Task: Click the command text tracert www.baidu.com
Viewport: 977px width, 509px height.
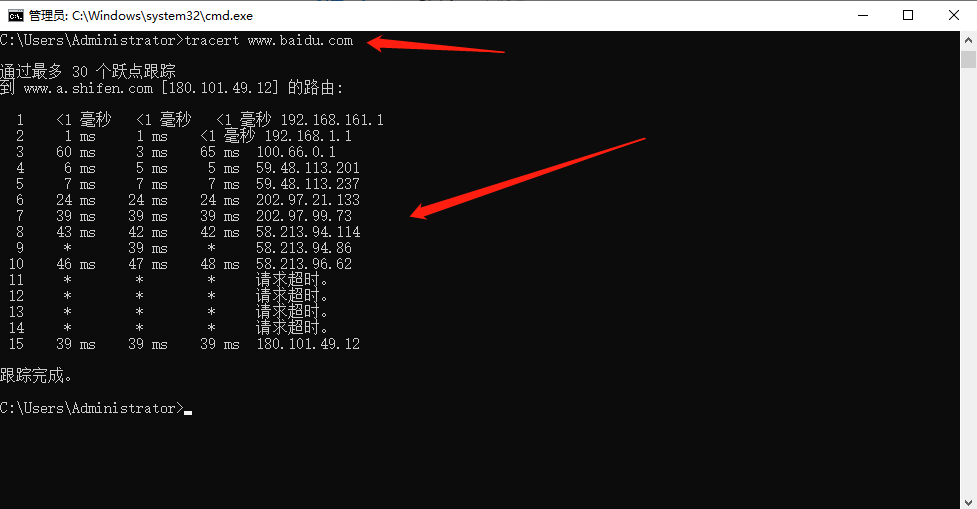Action: (269, 40)
